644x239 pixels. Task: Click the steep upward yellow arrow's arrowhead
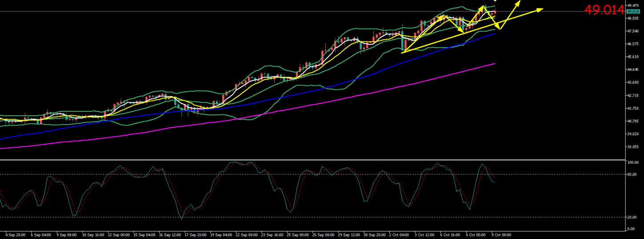(x=519, y=2)
